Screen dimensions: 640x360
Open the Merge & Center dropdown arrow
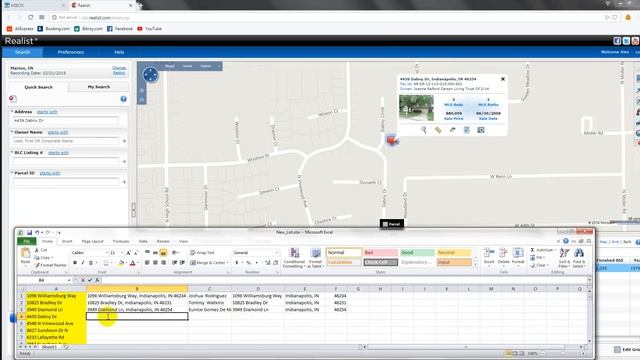[x=228, y=263]
